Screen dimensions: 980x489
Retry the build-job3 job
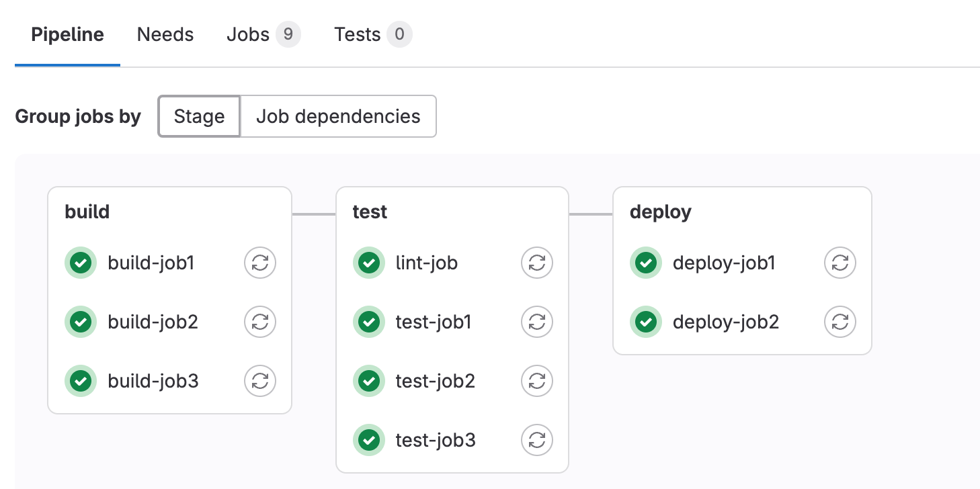click(x=260, y=381)
